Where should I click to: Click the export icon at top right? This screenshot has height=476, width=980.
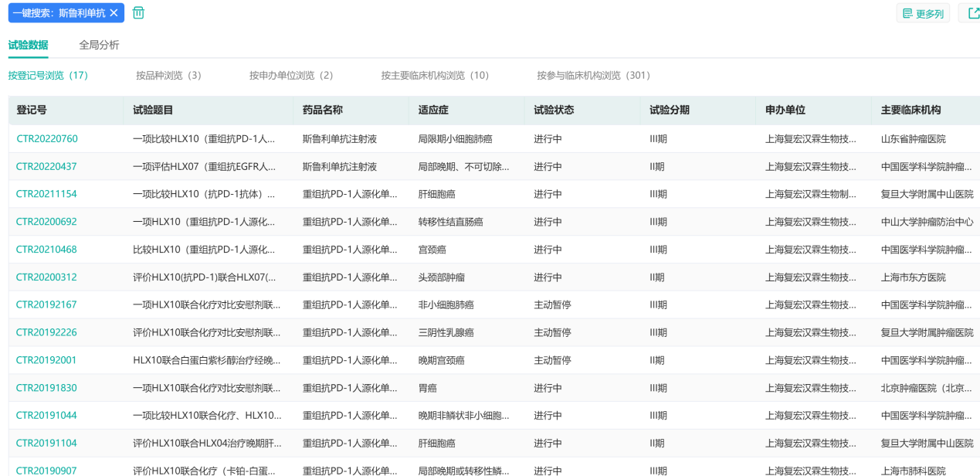pos(968,14)
